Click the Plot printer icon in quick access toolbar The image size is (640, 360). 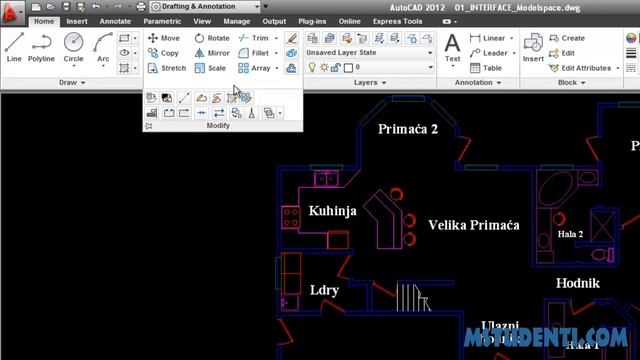(x=141, y=7)
